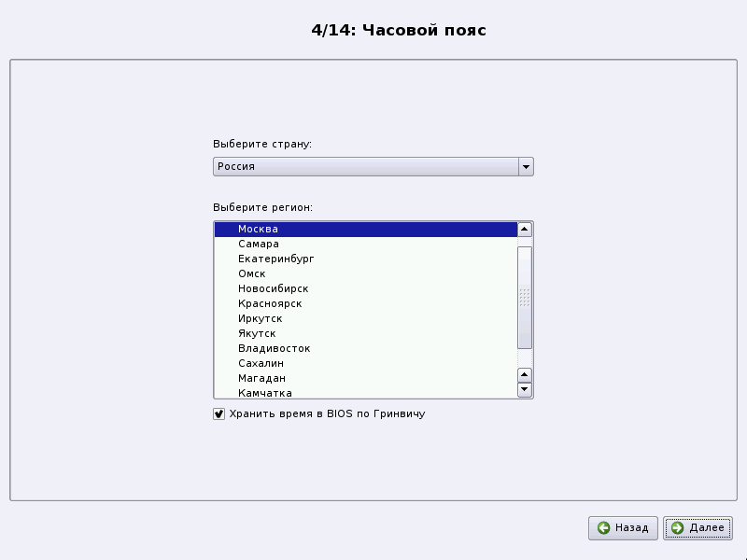Pick Камчатка at the list bottom
Screen dimensions: 747x560
click(264, 393)
